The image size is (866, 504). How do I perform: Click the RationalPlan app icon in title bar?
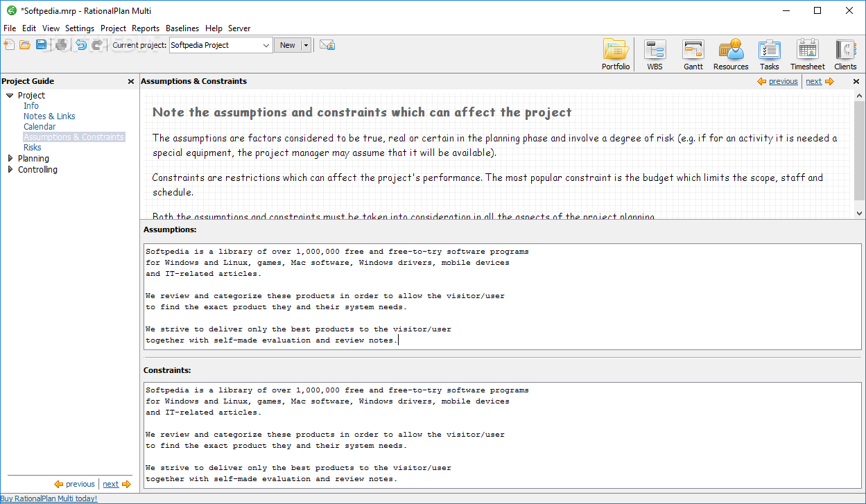pyautogui.click(x=11, y=10)
